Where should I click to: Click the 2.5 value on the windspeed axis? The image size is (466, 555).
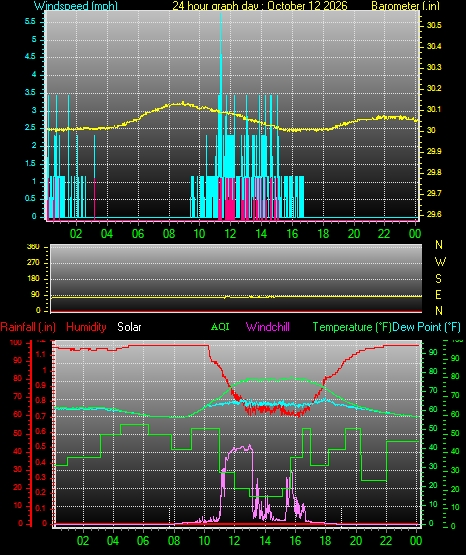[x=30, y=127]
